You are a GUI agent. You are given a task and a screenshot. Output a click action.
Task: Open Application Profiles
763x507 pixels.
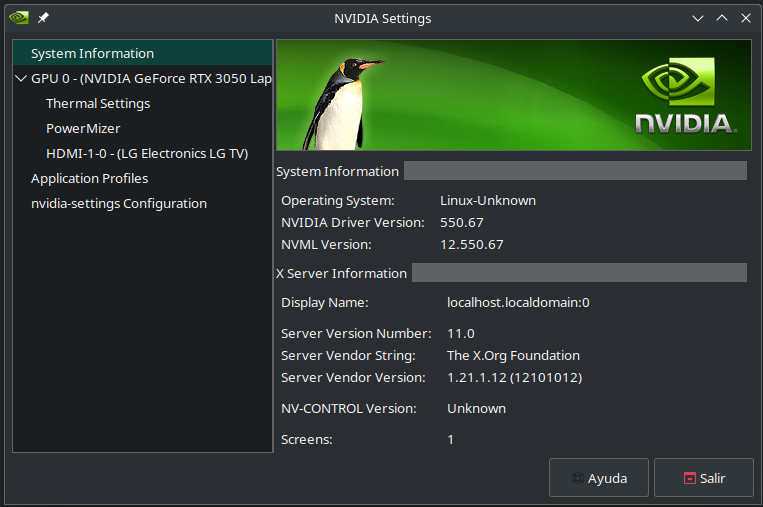(x=89, y=178)
